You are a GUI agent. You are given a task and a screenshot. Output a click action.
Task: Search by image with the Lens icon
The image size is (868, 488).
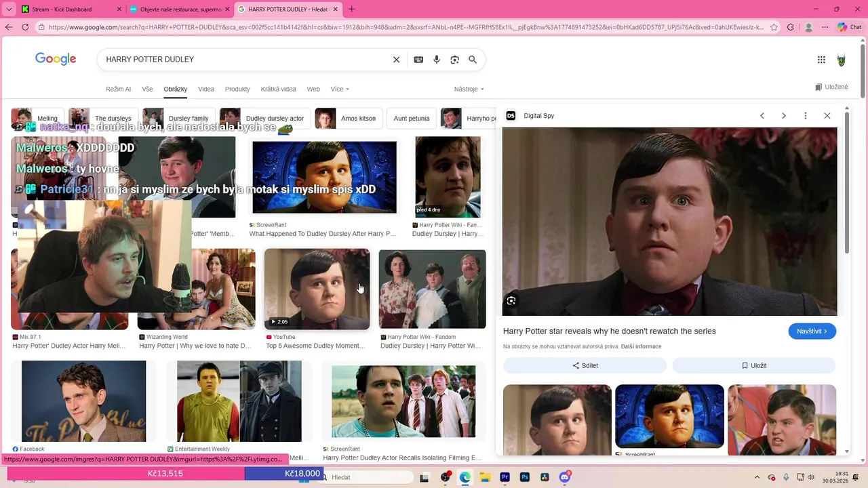click(455, 60)
